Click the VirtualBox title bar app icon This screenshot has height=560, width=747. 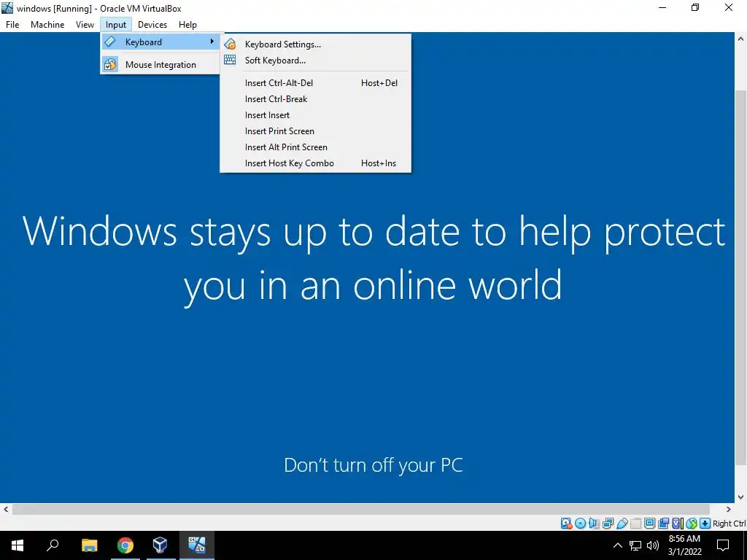7,7
